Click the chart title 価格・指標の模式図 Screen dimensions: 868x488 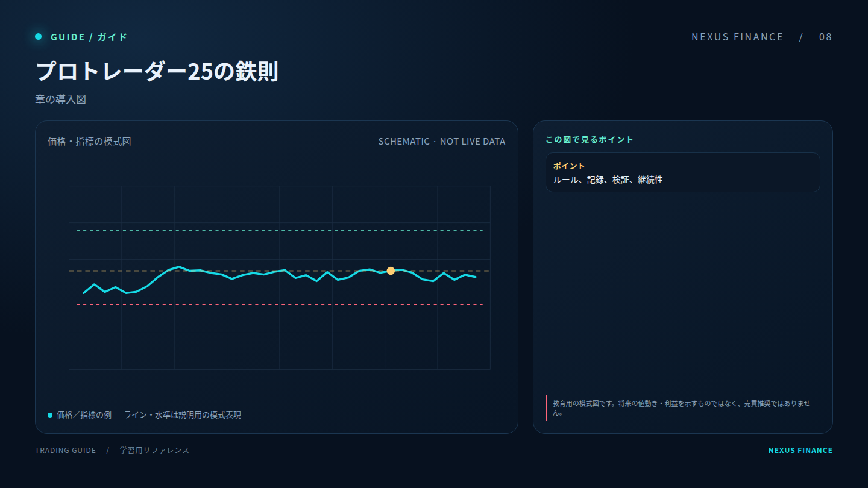tap(89, 142)
